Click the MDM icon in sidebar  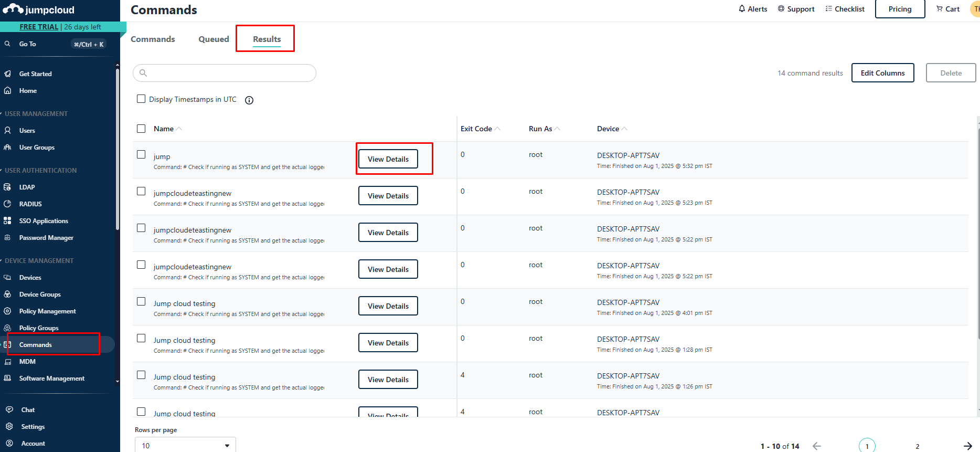coord(7,362)
